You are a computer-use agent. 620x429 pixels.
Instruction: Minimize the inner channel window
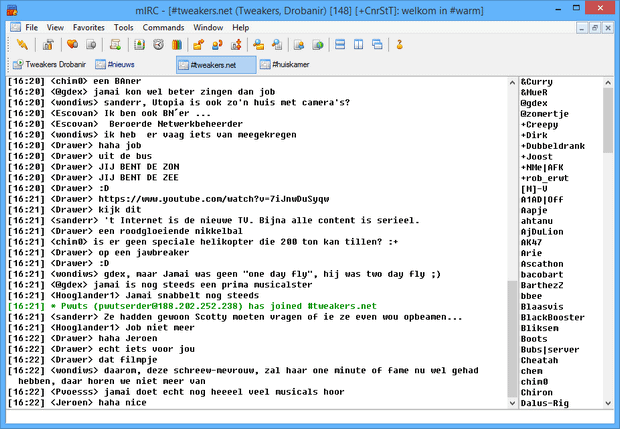(581, 28)
